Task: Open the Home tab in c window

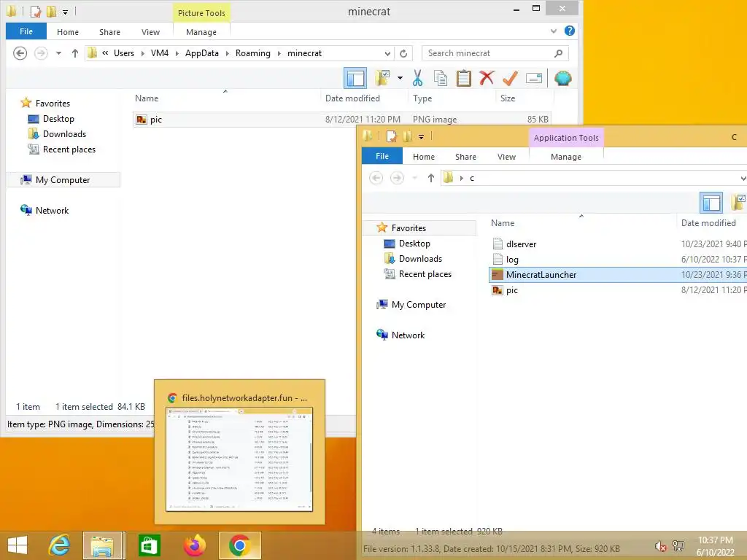Action: (424, 157)
